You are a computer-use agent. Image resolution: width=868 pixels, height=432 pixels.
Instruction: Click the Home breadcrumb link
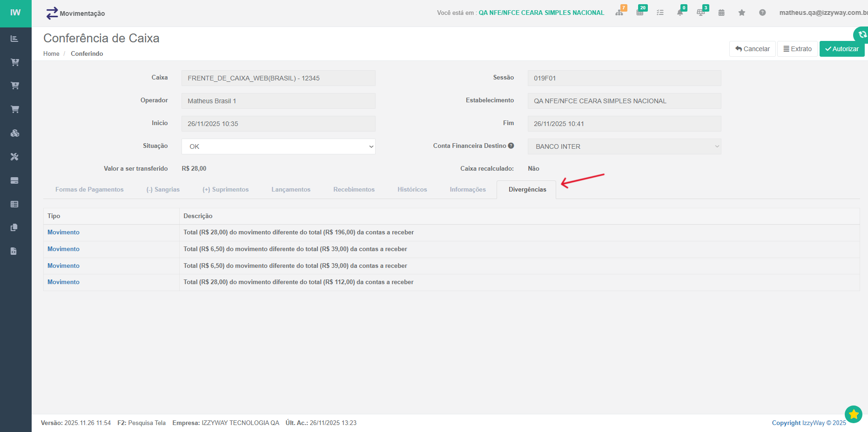pos(51,54)
